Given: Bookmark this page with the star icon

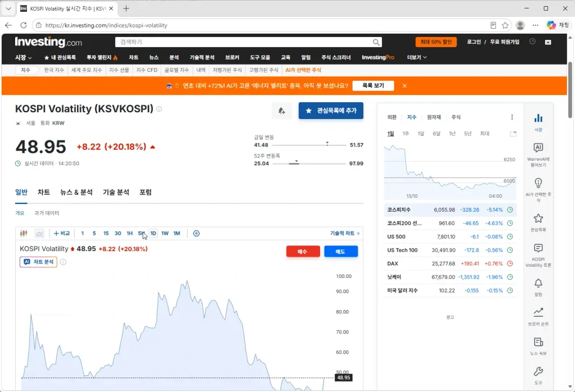Looking at the screenshot, I should point(505,25).
